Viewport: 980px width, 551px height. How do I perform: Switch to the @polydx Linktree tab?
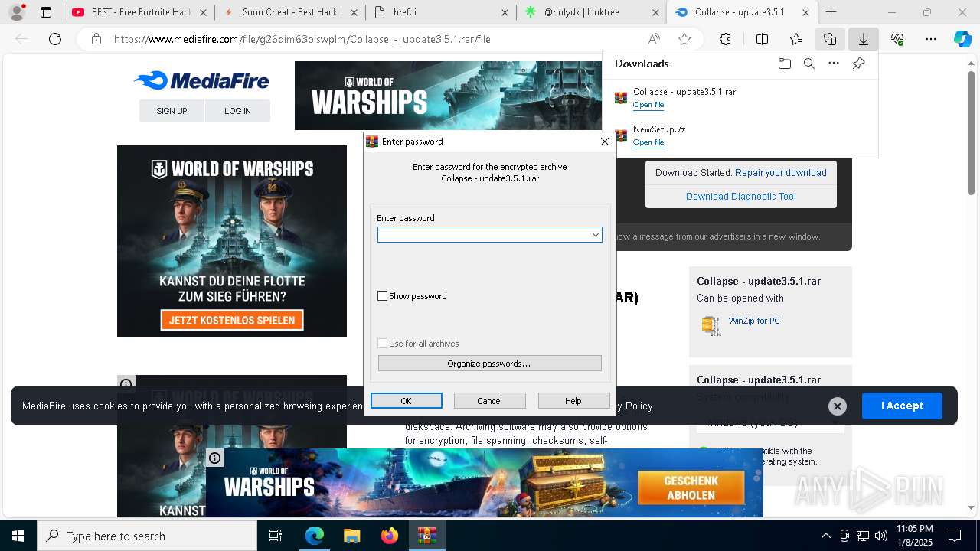coord(592,12)
